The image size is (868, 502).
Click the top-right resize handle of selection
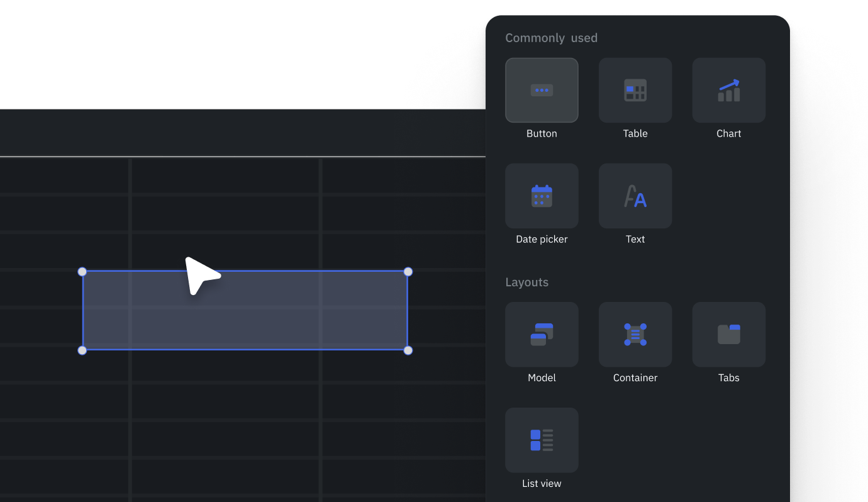point(408,272)
